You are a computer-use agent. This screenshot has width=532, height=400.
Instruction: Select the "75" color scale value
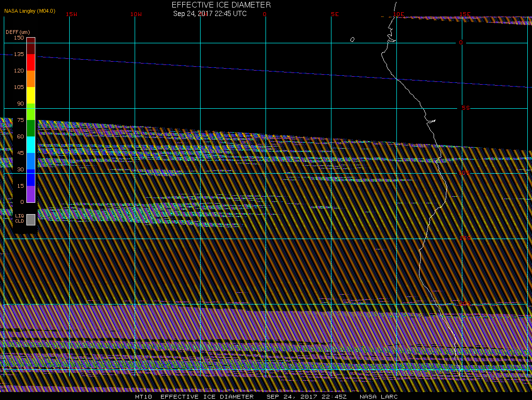[x=20, y=120]
